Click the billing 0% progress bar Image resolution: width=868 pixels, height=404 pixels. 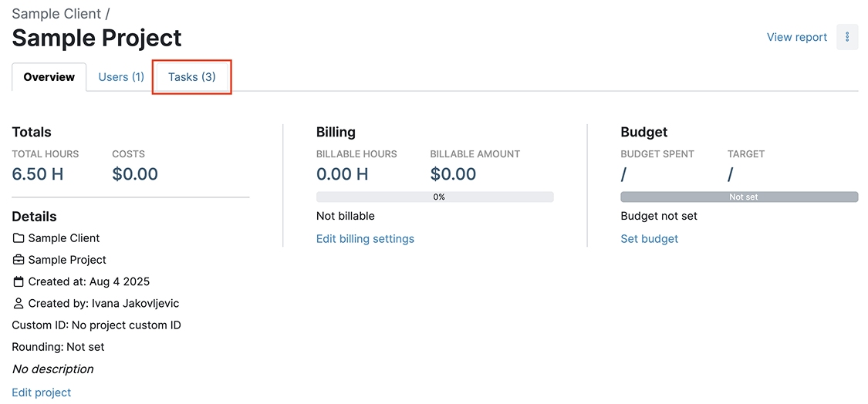434,197
